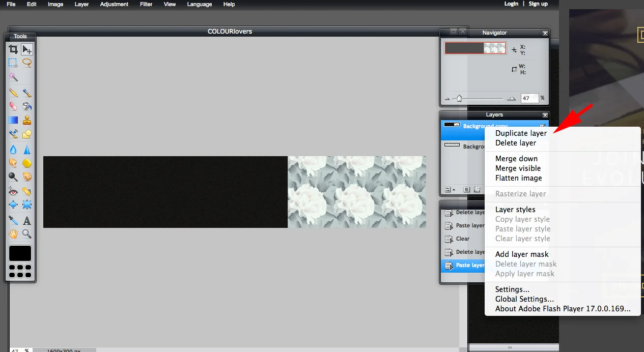Choose Merge down in context menu
The image size is (644, 352).
tap(516, 159)
